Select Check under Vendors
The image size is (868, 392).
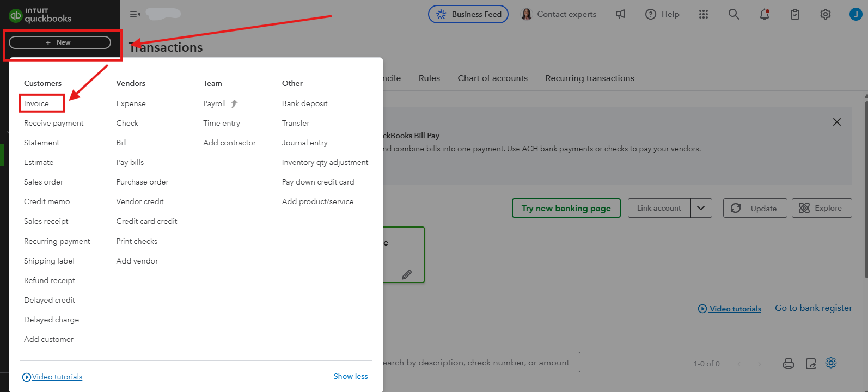pos(127,123)
